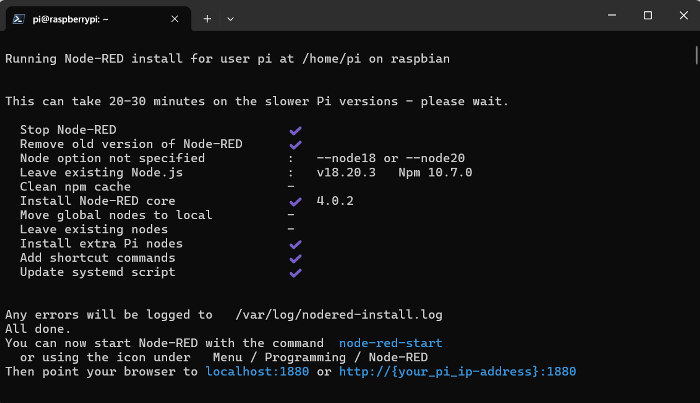The width and height of the screenshot is (700, 403).
Task: Click the node-red-start command text
Action: pyautogui.click(x=391, y=343)
